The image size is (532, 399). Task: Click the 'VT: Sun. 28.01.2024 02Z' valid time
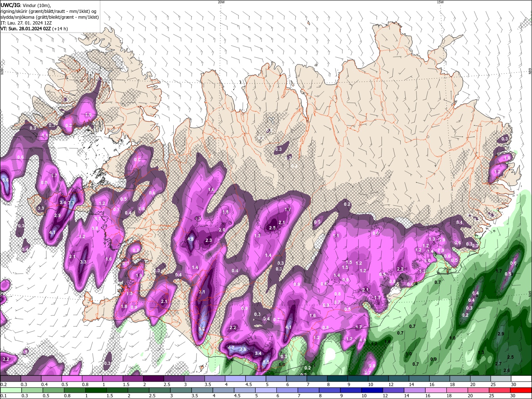click(26, 29)
